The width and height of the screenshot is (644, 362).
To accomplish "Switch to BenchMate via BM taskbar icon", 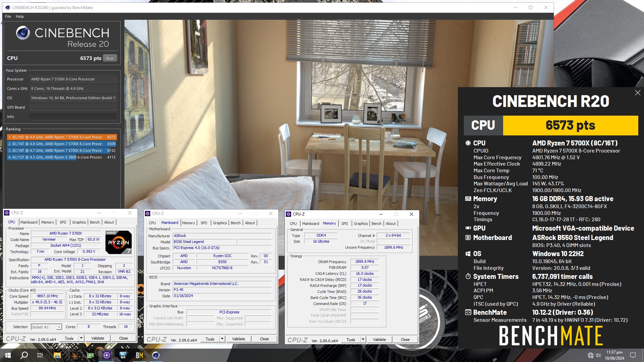I will pyautogui.click(x=140, y=355).
